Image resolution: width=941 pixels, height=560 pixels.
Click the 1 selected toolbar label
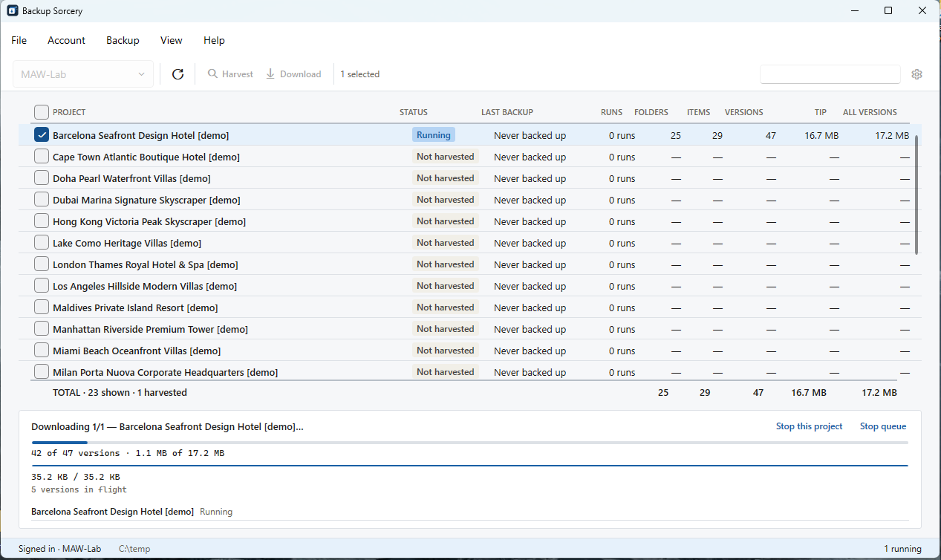(x=360, y=74)
